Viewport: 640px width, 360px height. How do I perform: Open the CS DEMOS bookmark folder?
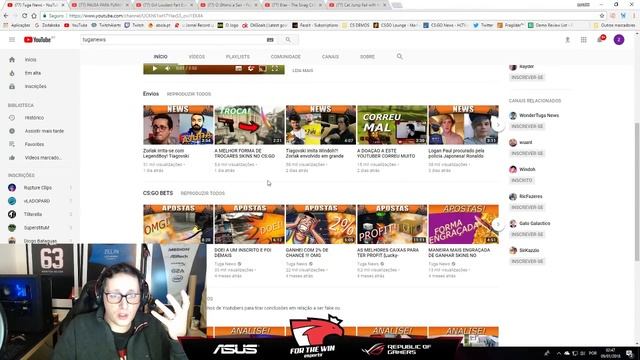(x=356, y=25)
